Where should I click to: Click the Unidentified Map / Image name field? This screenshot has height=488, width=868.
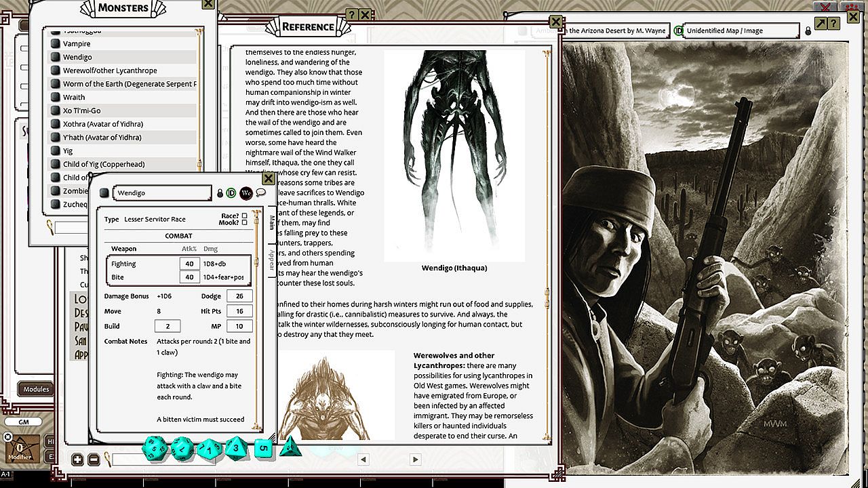(x=742, y=30)
